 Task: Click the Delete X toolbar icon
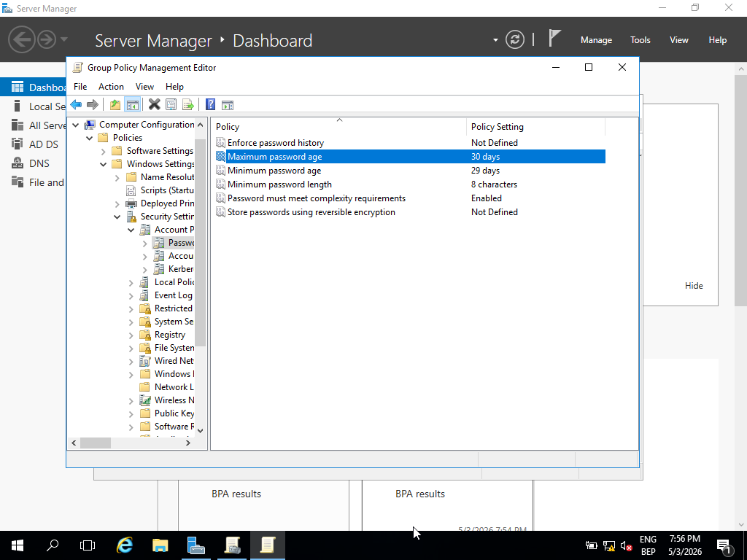pos(155,105)
